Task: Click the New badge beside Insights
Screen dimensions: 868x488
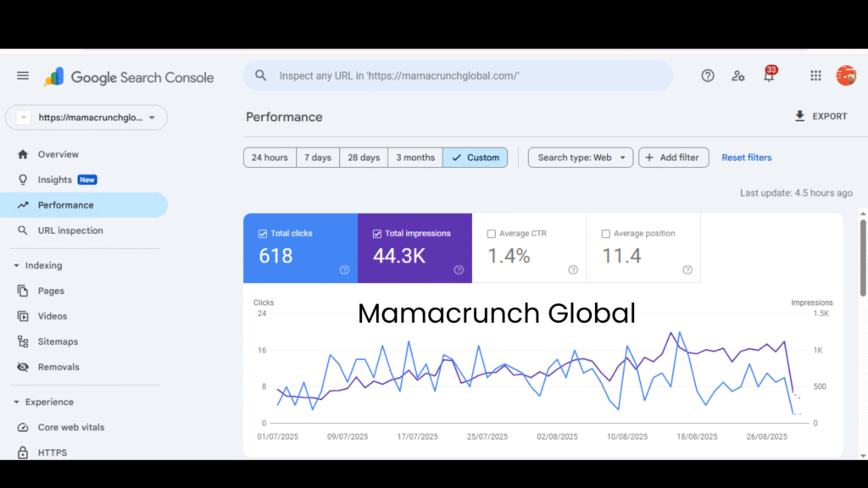Action: pos(87,180)
